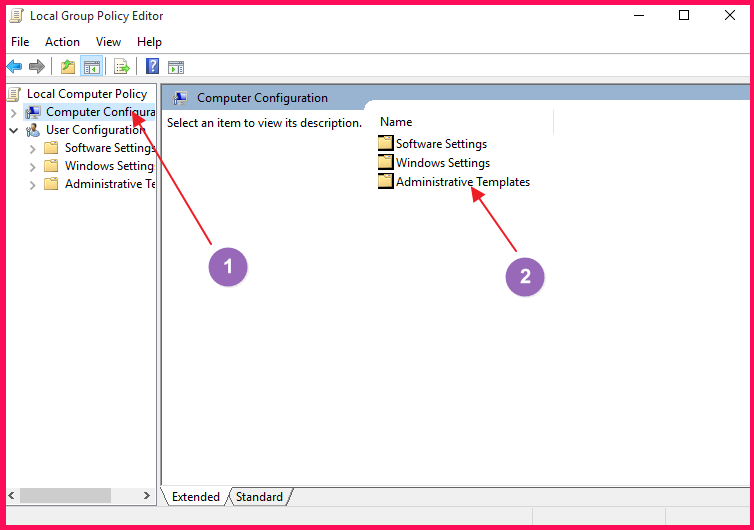Expand the Computer Configuration tree node
The image size is (754, 530).
13,112
